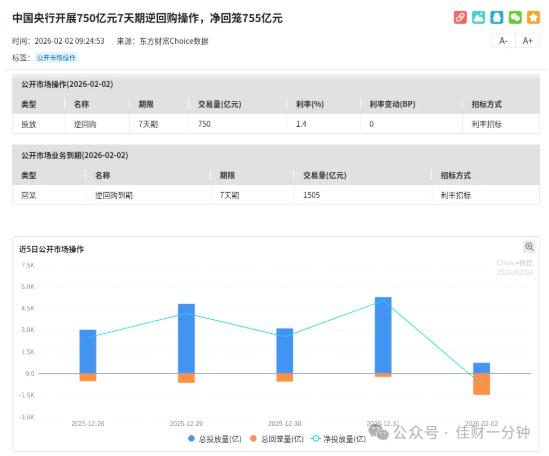Click the 交易量(亿元) header in first table
The height and width of the screenshot is (456, 549).
pos(220,104)
